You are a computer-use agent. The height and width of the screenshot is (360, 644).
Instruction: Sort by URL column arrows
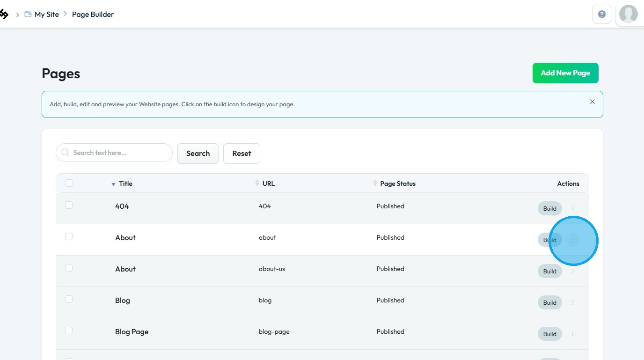click(x=257, y=183)
